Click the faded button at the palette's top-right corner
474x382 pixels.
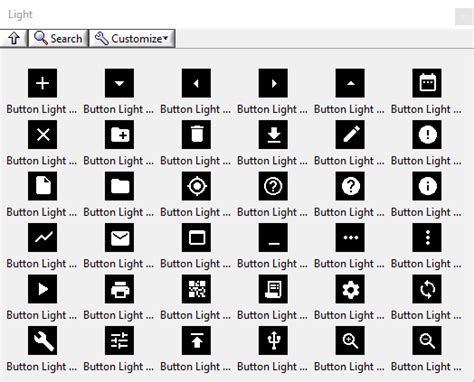click(464, 16)
